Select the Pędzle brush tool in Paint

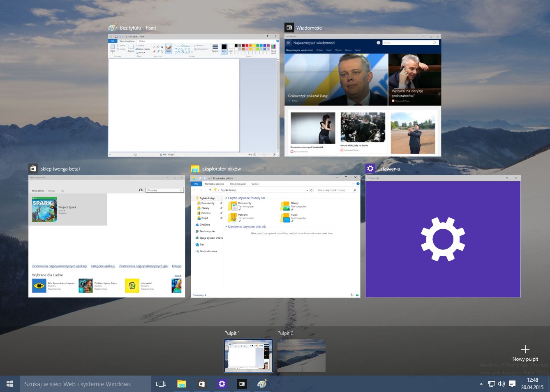tap(169, 49)
